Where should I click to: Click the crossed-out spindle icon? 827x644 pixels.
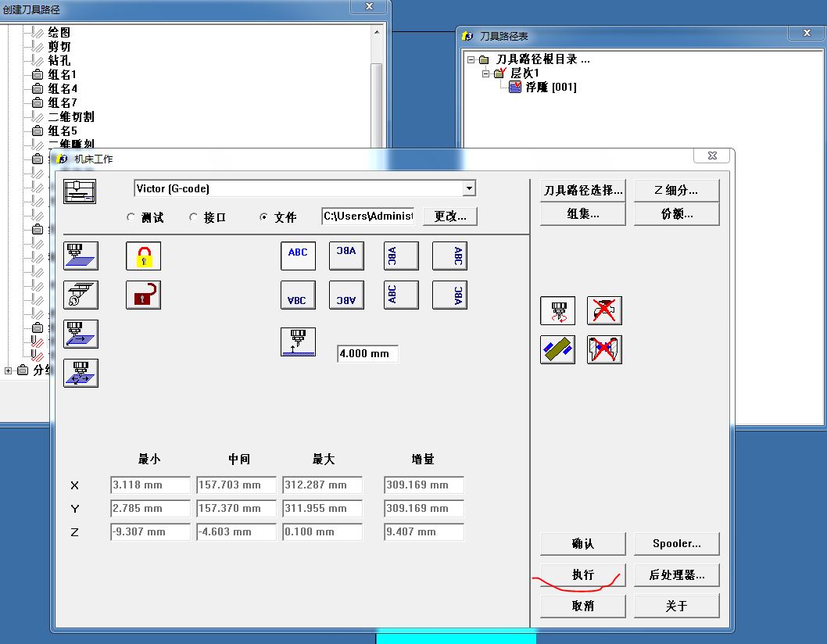pos(604,310)
